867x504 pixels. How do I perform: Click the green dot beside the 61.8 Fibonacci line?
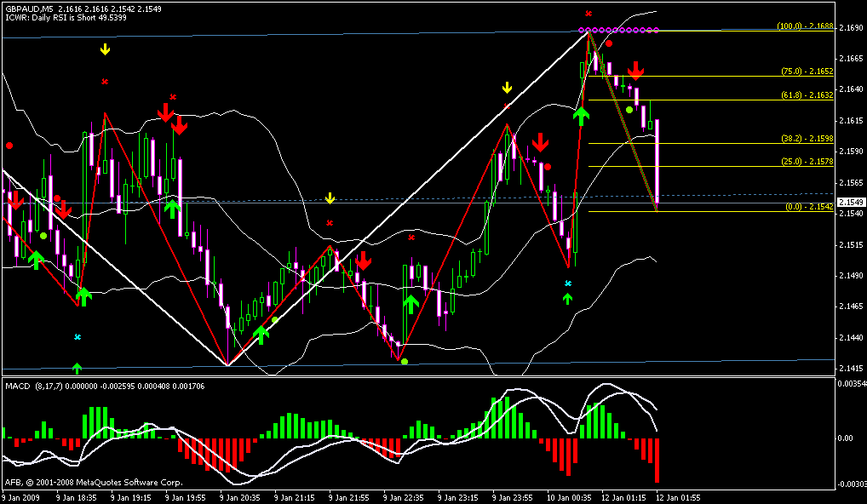tap(629, 110)
